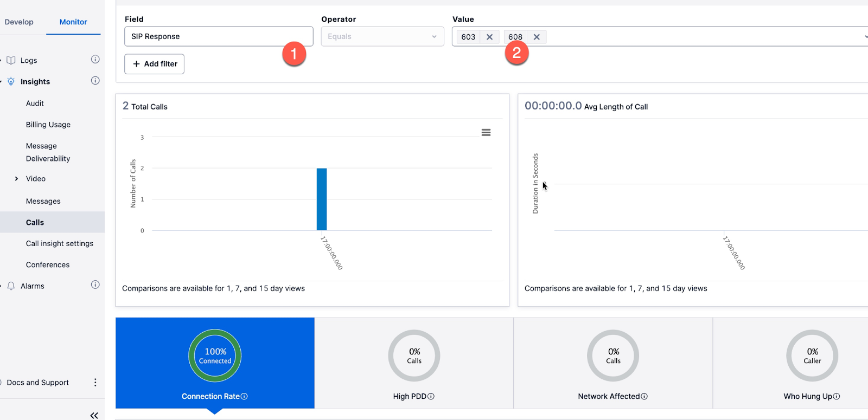Click the Network Affected 0% gauge
The image size is (868, 420).
(613, 356)
